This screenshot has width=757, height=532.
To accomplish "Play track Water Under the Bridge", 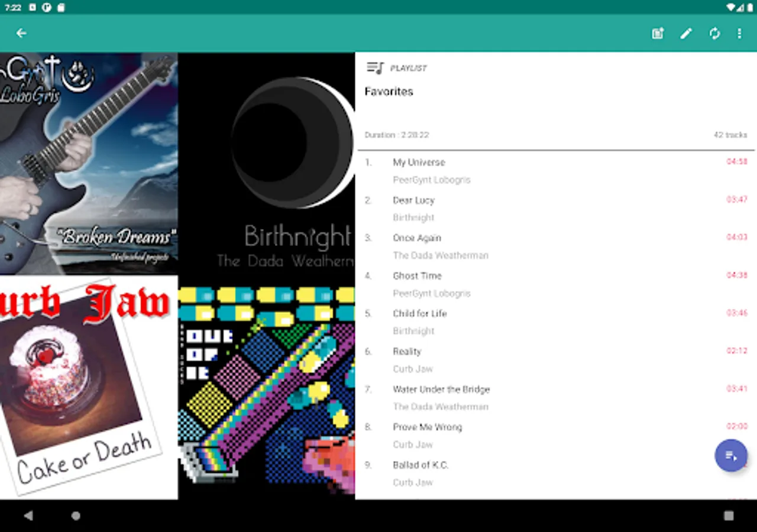I will point(556,398).
